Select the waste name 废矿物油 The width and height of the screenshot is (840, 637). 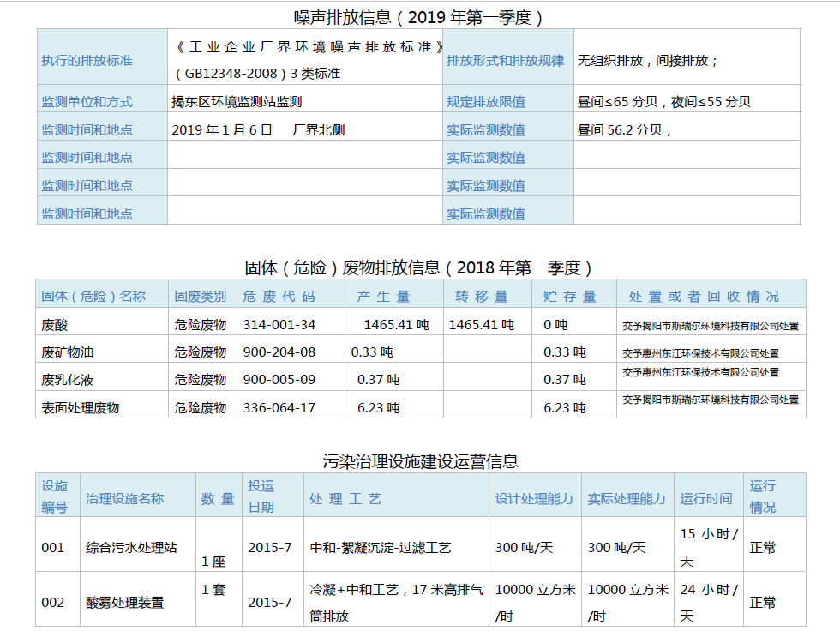[68, 352]
